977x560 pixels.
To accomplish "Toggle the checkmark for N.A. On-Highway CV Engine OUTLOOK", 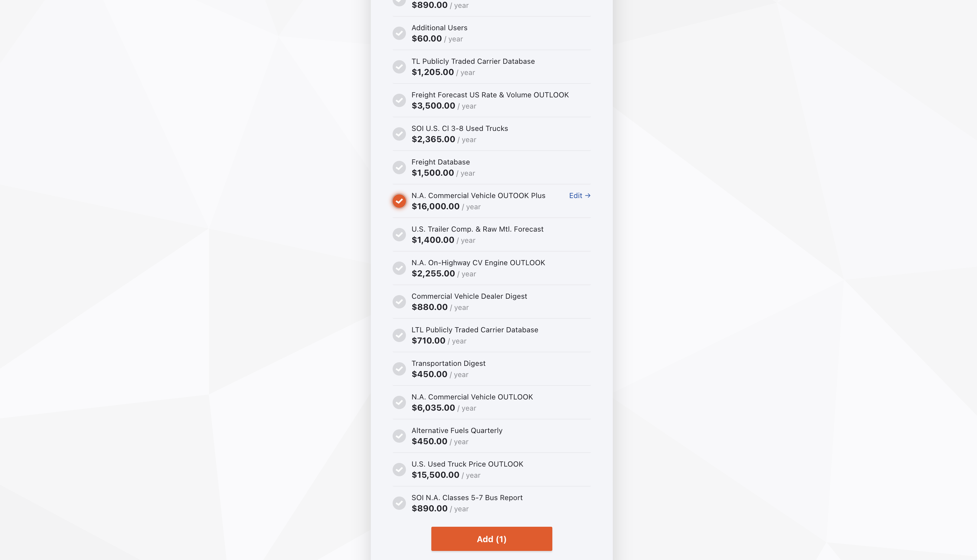I will [x=399, y=268].
